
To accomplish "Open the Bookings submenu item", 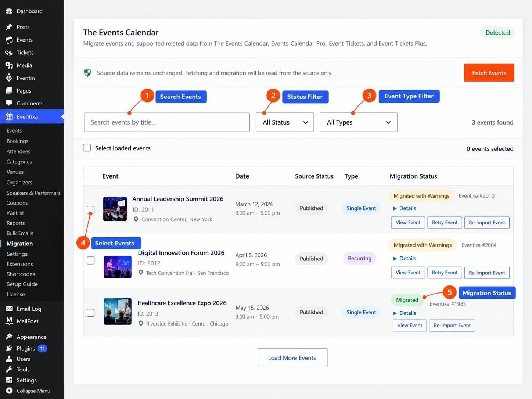I will pos(17,141).
